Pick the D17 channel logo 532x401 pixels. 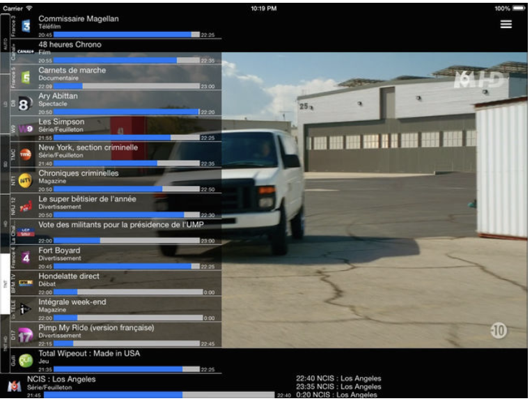pos(26,335)
